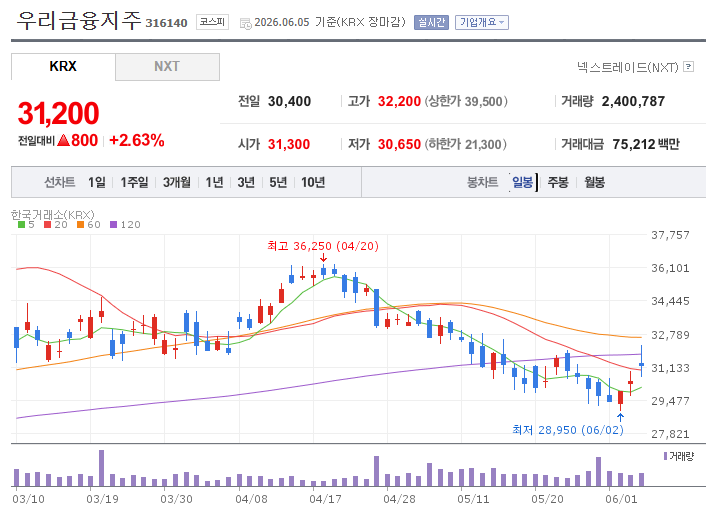The height and width of the screenshot is (513, 706).
Task: Click the 06/01 date axis label
Action: [622, 499]
